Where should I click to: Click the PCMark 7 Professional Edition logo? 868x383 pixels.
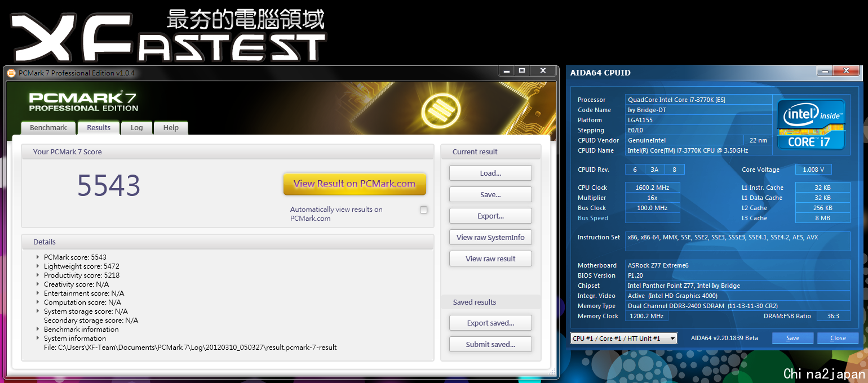coord(84,102)
